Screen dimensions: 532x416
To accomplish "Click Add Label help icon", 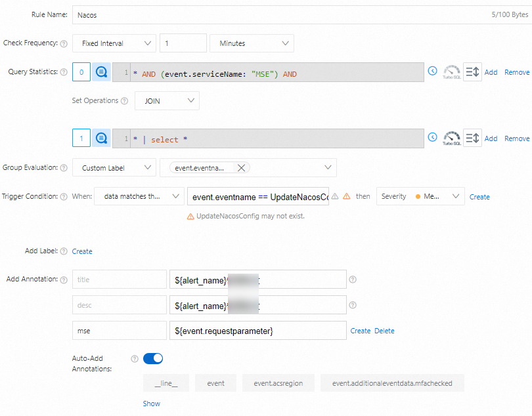I will [x=64, y=251].
